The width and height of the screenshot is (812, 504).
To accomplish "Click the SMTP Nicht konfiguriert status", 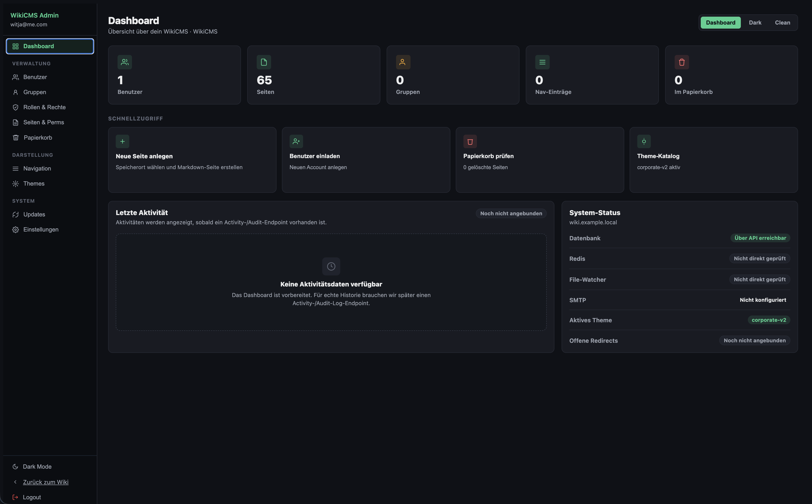I will pos(763,300).
